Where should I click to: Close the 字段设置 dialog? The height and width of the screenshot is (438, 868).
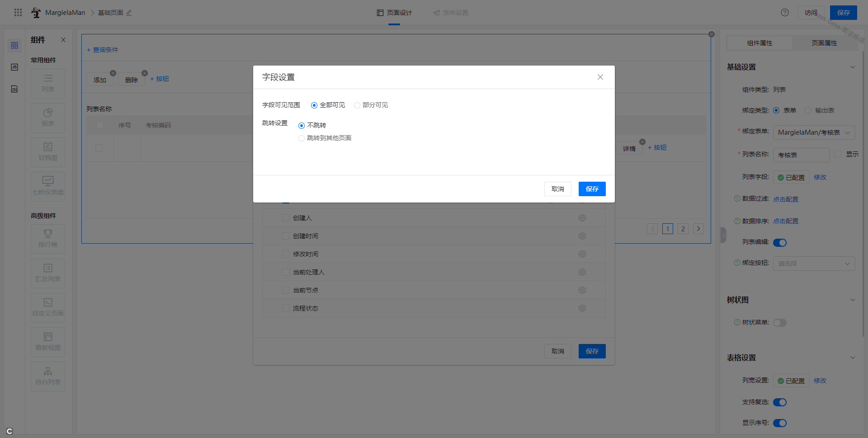[600, 77]
